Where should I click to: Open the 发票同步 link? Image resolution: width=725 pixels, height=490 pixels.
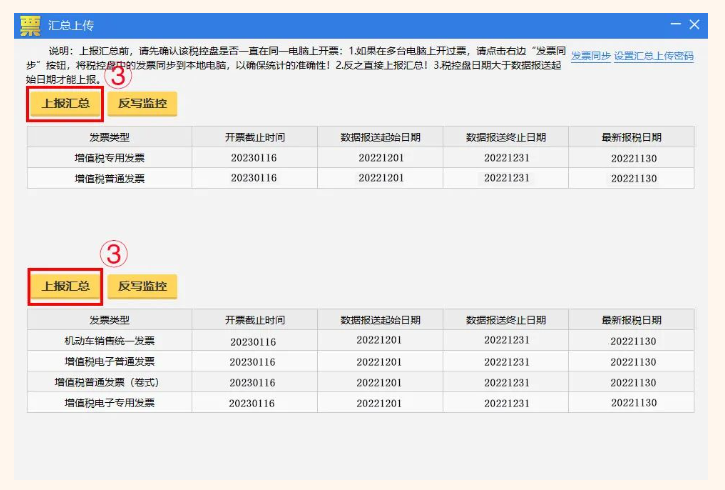tap(590, 57)
